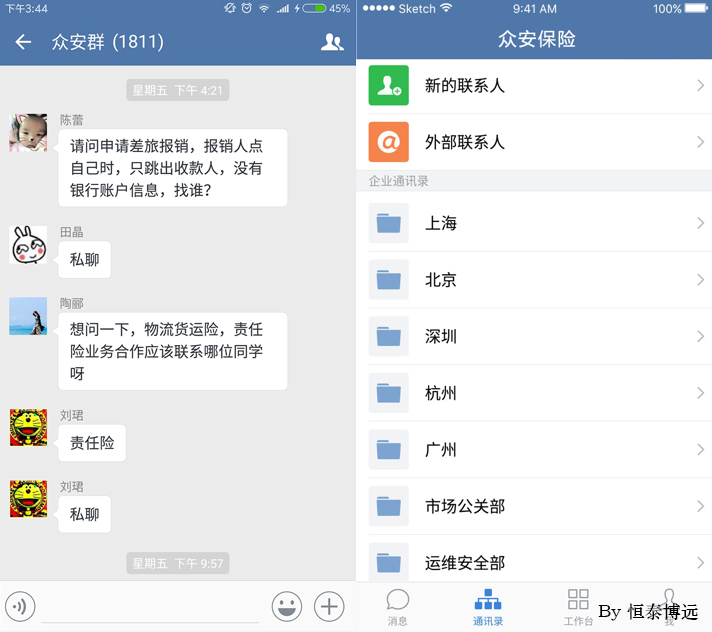This screenshot has height=632, width=712.
Task: Tap the back arrow in chat header
Action: click(x=23, y=42)
